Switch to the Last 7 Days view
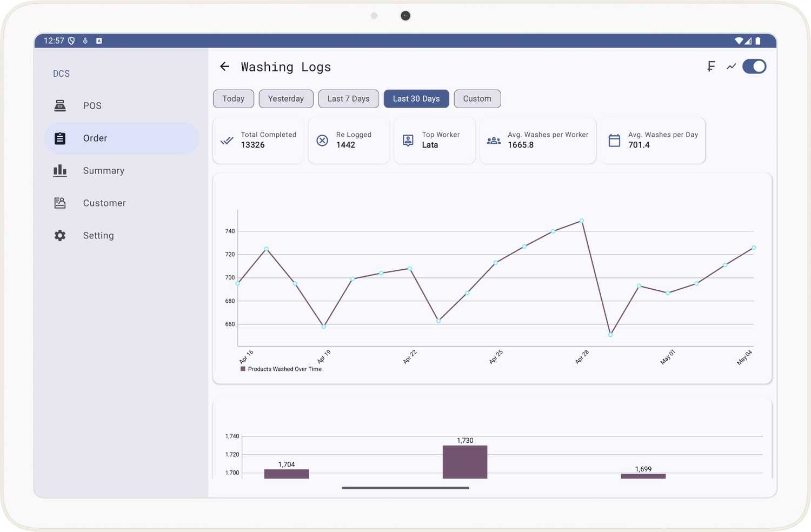Screen dimensions: 811x532 [348, 98]
